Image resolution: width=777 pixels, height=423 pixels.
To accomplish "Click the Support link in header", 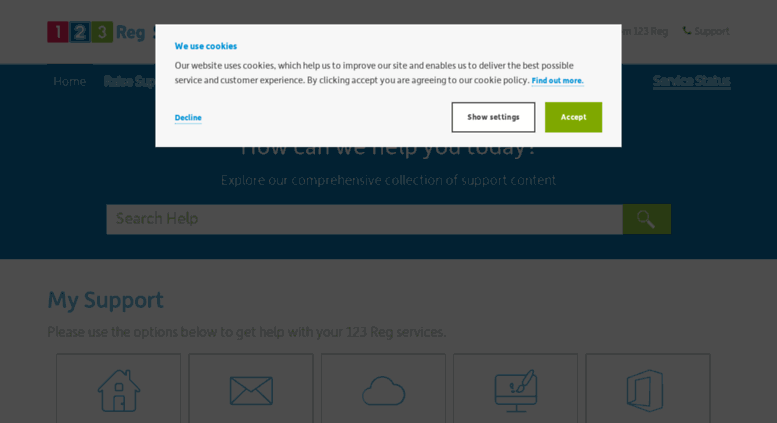I will [x=712, y=31].
